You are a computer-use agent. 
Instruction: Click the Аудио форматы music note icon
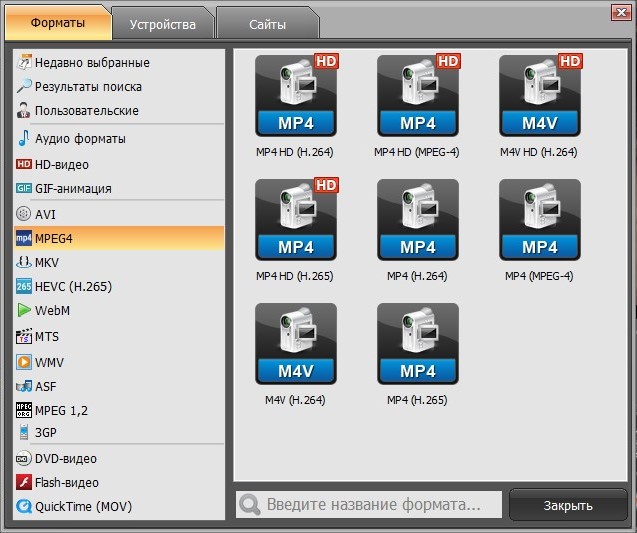tap(24, 138)
